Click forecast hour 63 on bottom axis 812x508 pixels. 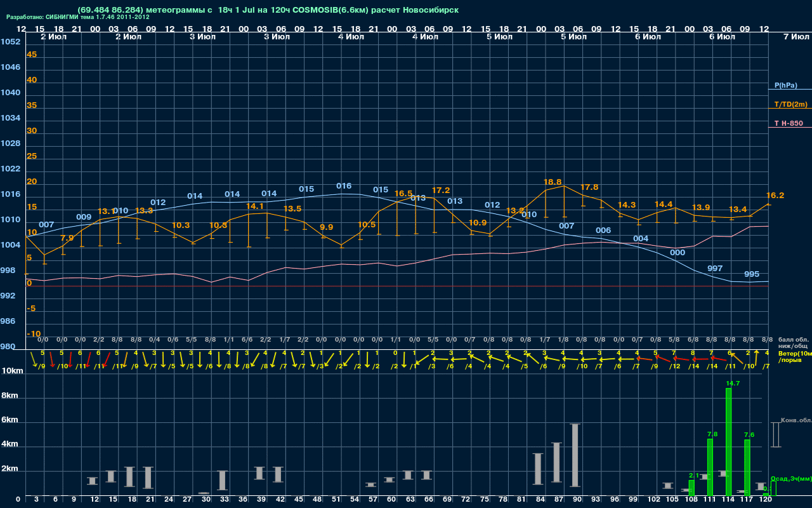pyautogui.click(x=410, y=500)
